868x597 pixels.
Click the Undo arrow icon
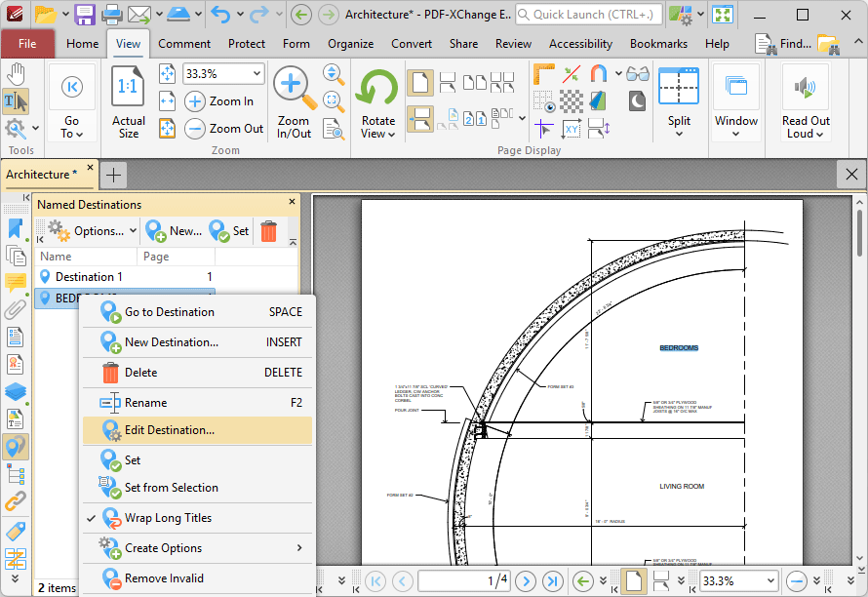pos(220,15)
